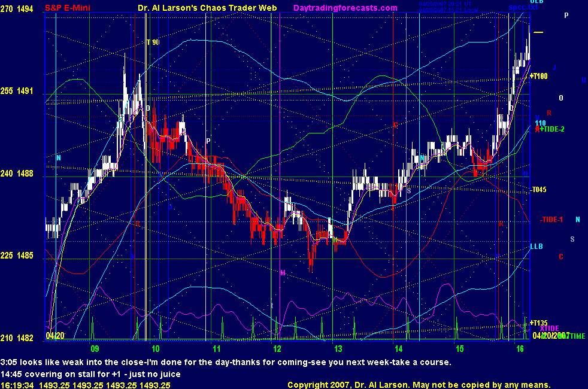
Task: Click the Dr. Al Larson's Chaos Trader Web heading
Action: pos(207,8)
